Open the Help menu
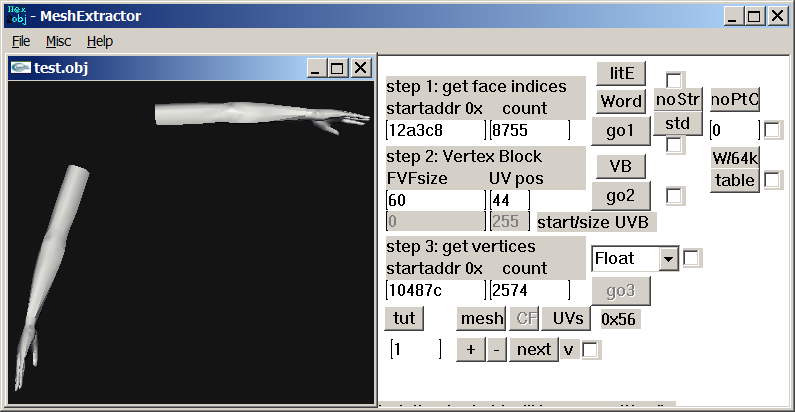Screen dimensions: 795x412 coord(99,41)
